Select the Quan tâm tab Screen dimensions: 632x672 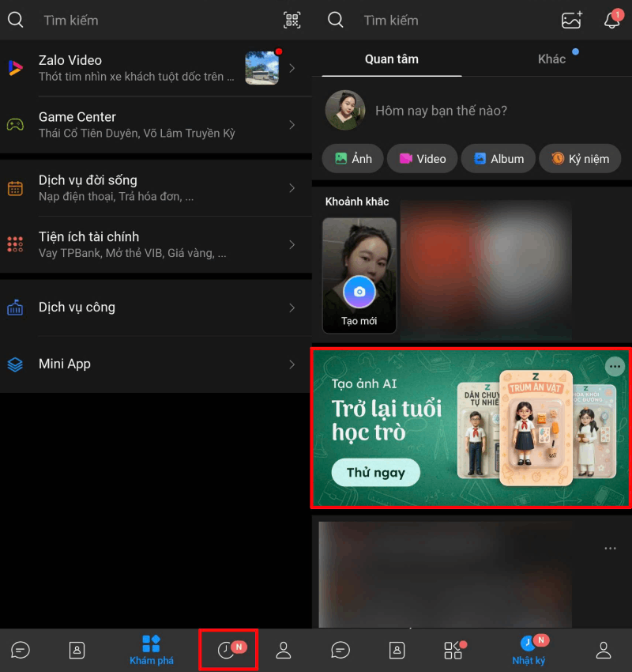pos(392,59)
